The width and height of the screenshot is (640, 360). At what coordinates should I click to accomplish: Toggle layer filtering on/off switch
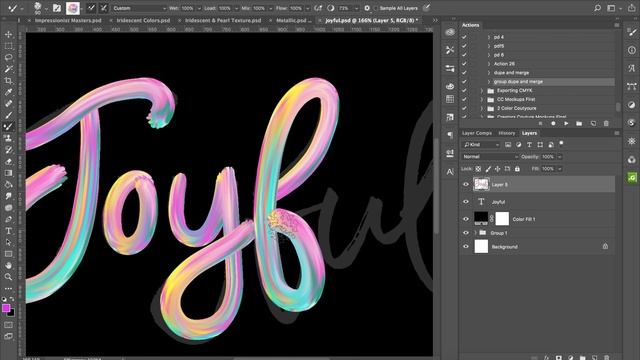click(x=562, y=143)
